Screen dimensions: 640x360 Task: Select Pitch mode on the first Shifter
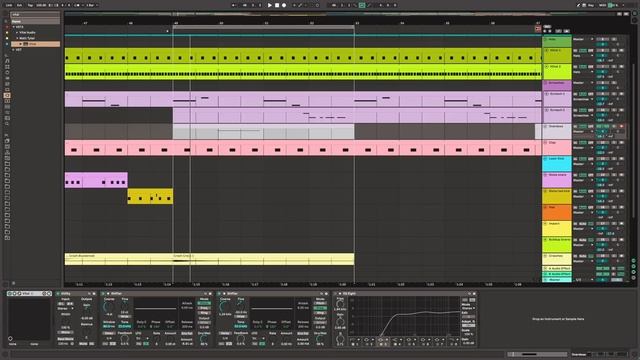[204, 303]
